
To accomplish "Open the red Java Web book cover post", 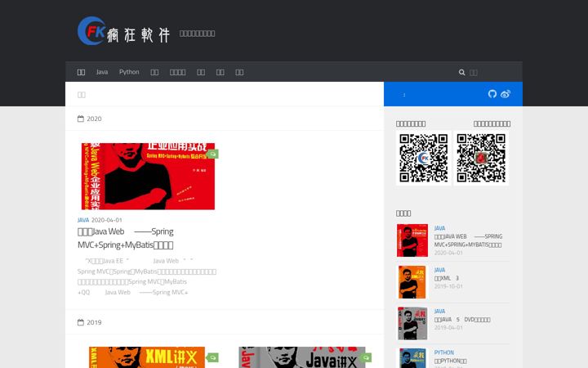I will point(148,176).
